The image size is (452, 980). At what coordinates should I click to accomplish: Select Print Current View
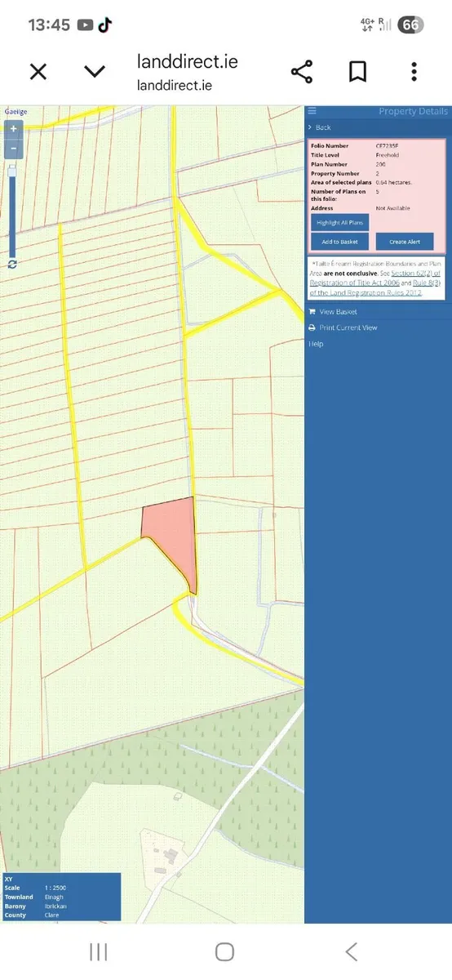348,327
